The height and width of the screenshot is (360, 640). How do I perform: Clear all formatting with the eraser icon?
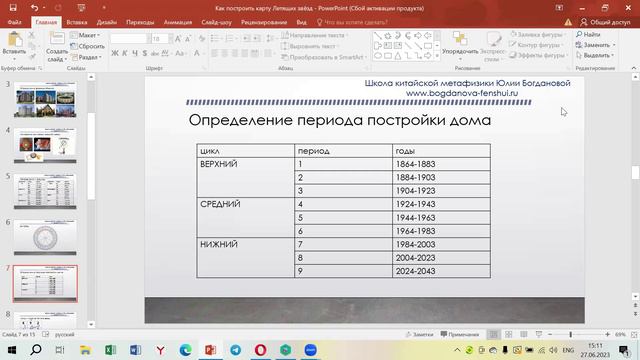[x=202, y=39]
